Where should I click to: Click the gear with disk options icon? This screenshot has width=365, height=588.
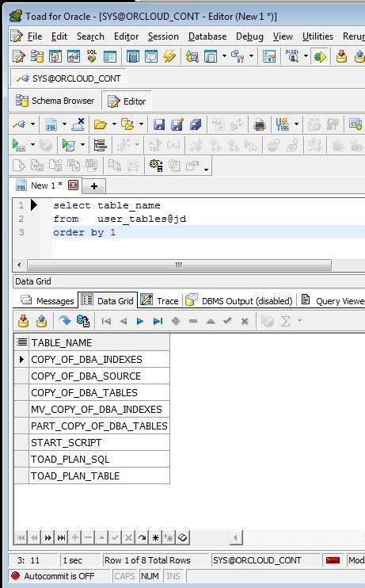pyautogui.click(x=156, y=166)
